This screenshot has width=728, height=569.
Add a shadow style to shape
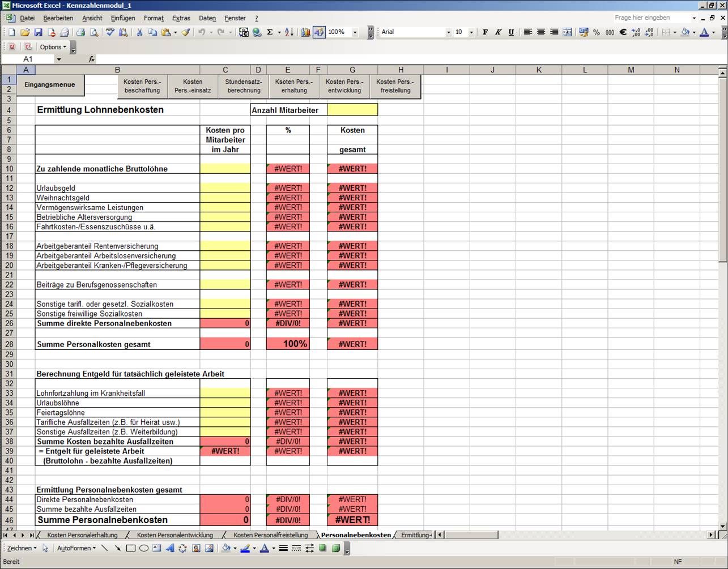pos(322,548)
